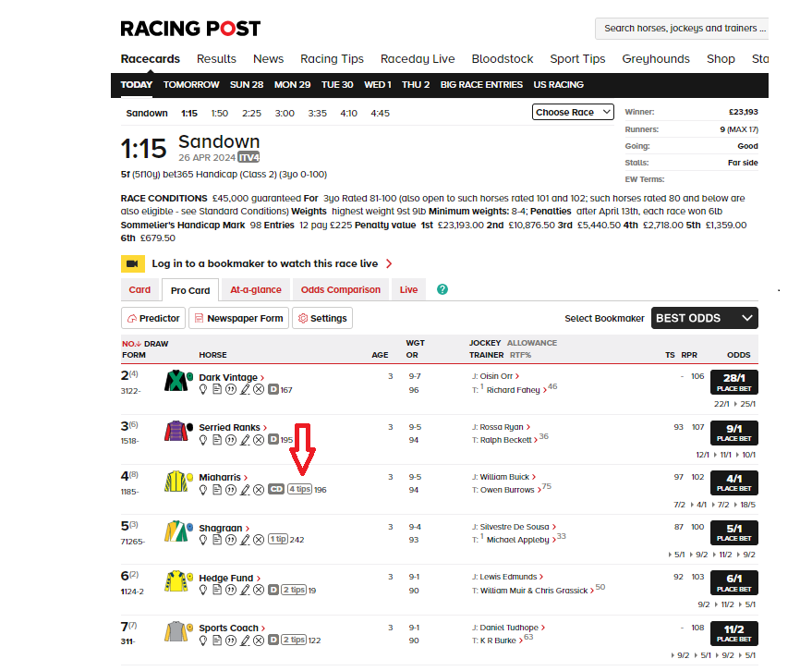Click the green help question mark icon
The image size is (812, 671).
click(x=442, y=289)
